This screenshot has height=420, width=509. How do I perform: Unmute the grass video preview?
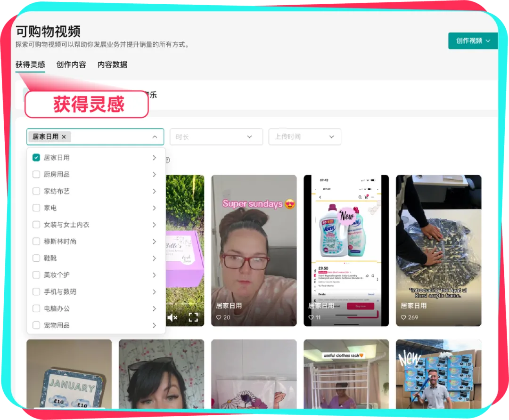click(x=172, y=318)
